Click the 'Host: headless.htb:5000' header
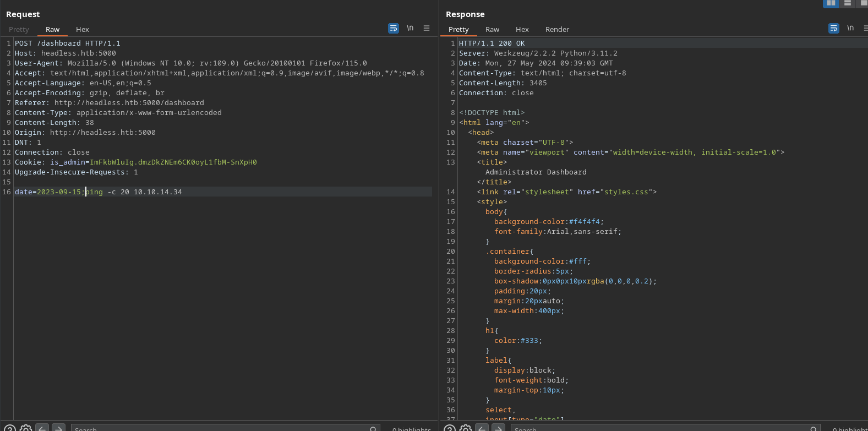Viewport: 868px width, 431px height. pos(65,53)
